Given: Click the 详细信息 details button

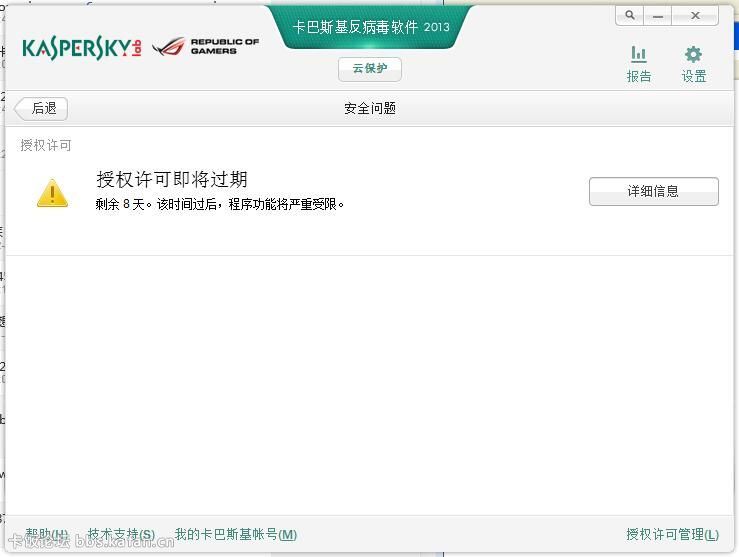Looking at the screenshot, I should click(x=654, y=191).
